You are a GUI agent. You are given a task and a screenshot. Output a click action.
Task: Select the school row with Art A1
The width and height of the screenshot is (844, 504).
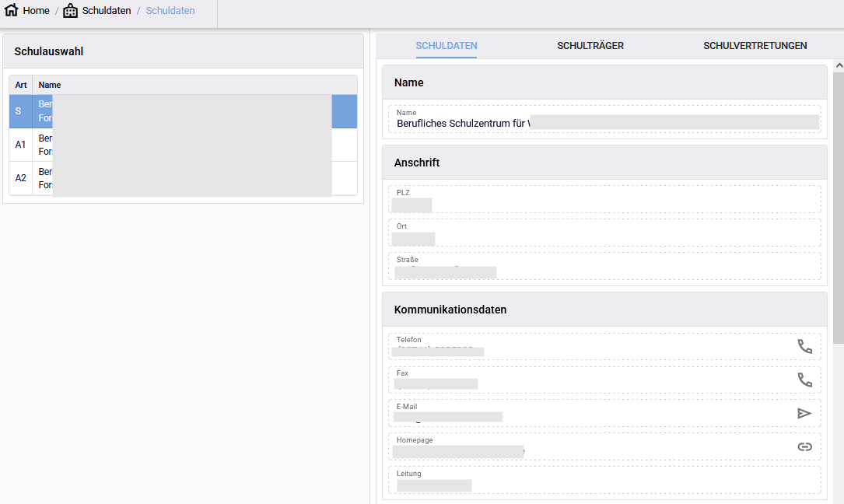pyautogui.click(x=183, y=145)
